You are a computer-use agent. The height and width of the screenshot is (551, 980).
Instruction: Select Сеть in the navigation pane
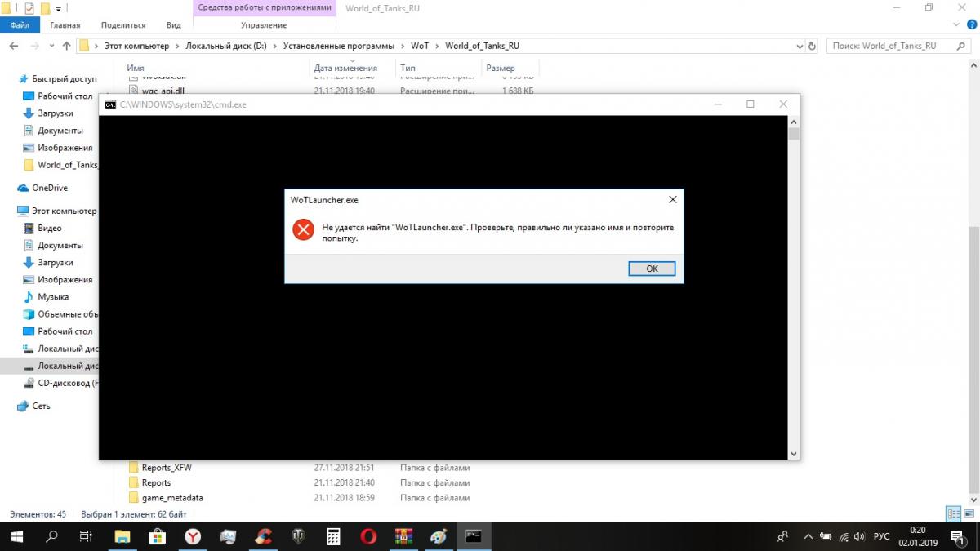pyautogui.click(x=41, y=406)
